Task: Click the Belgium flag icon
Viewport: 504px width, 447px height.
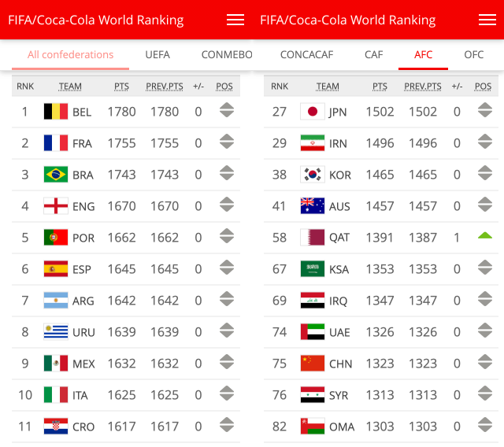Action: 56,112
